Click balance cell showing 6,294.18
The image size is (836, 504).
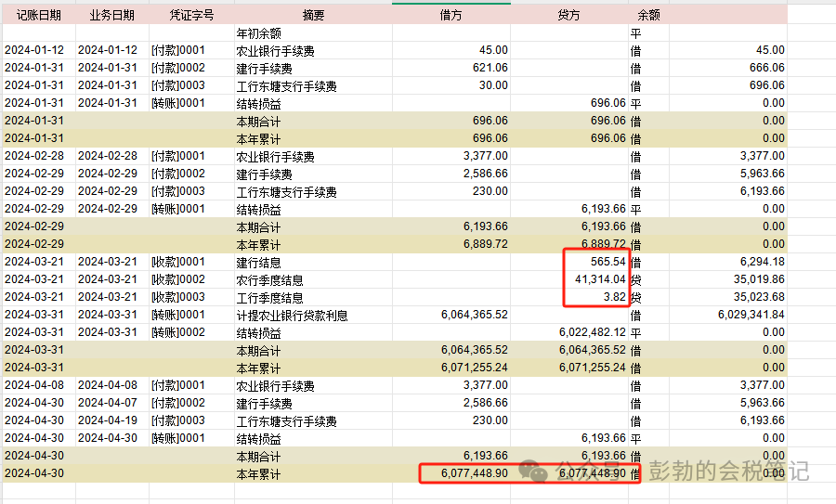(728, 262)
